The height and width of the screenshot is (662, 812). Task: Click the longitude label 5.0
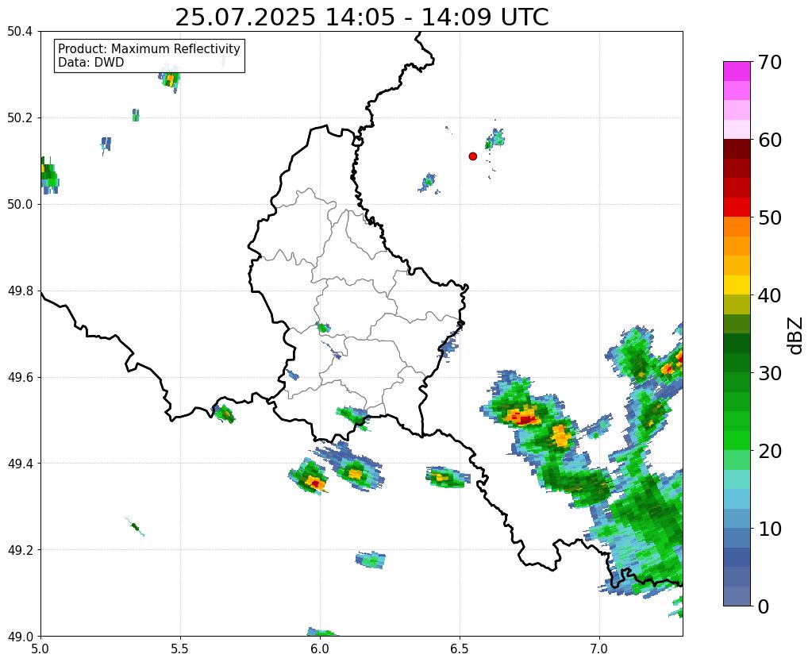pos(40,649)
